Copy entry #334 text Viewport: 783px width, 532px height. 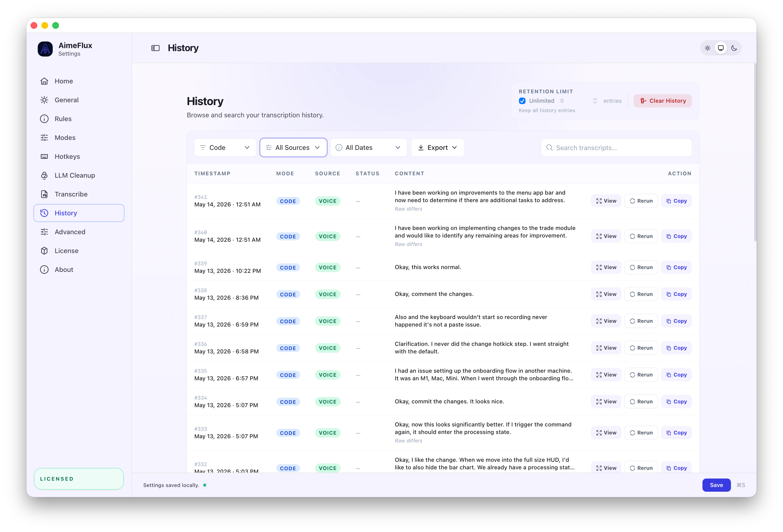[x=676, y=402]
